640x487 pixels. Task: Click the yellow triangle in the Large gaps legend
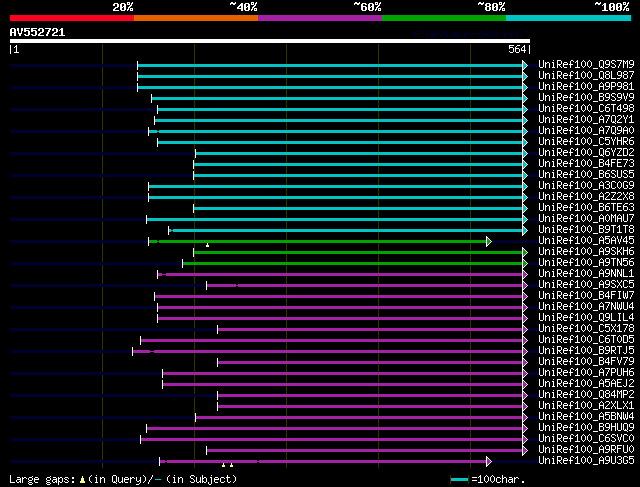[82, 480]
